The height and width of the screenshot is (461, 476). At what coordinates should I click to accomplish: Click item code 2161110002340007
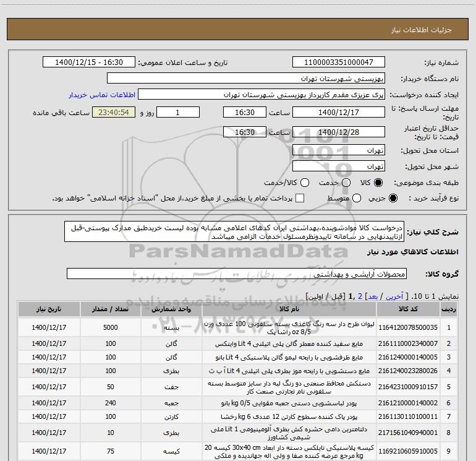coord(408,343)
